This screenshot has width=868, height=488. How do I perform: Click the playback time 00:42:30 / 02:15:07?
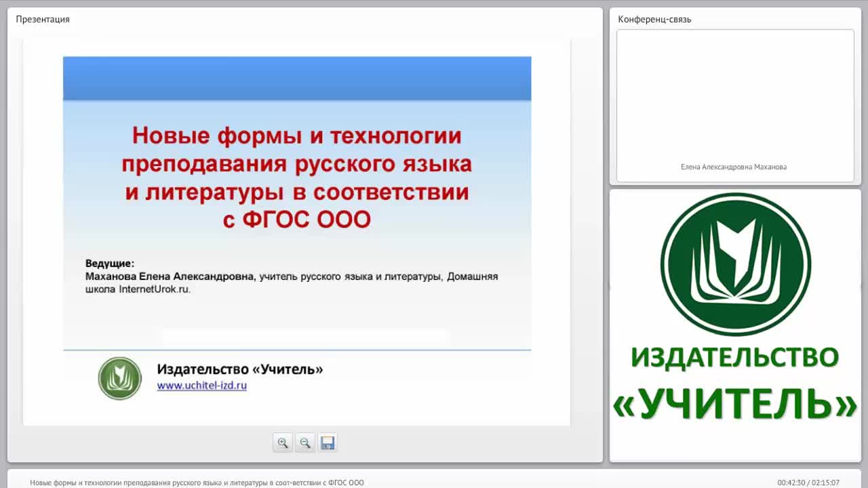(808, 483)
